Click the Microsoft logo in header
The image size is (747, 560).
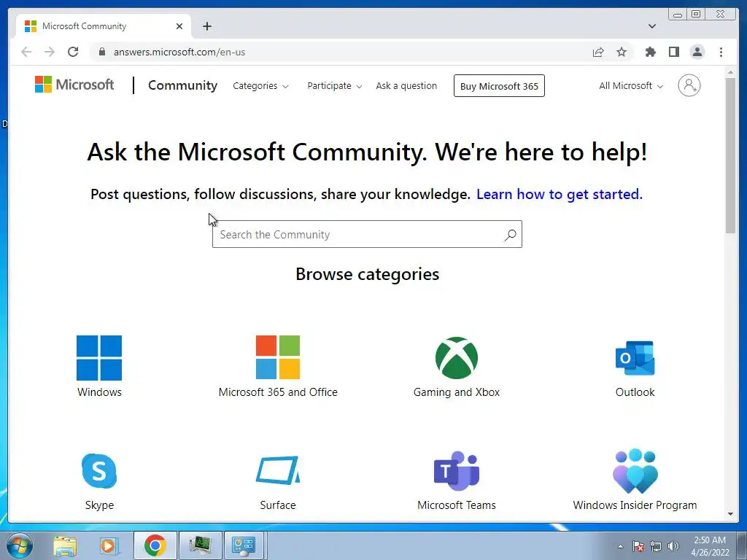coord(74,85)
